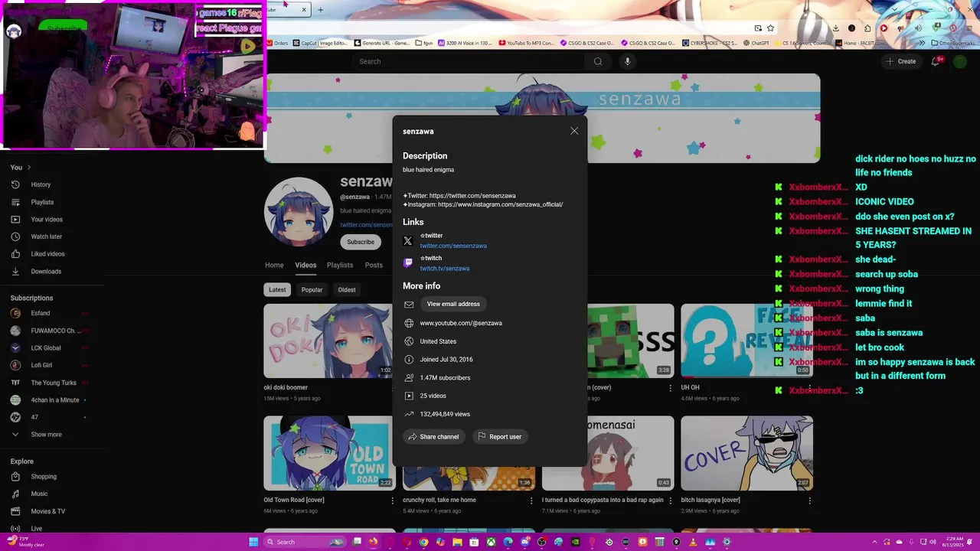Open browser downloads icon
Image resolution: width=980 pixels, height=551 pixels.
[x=836, y=28]
